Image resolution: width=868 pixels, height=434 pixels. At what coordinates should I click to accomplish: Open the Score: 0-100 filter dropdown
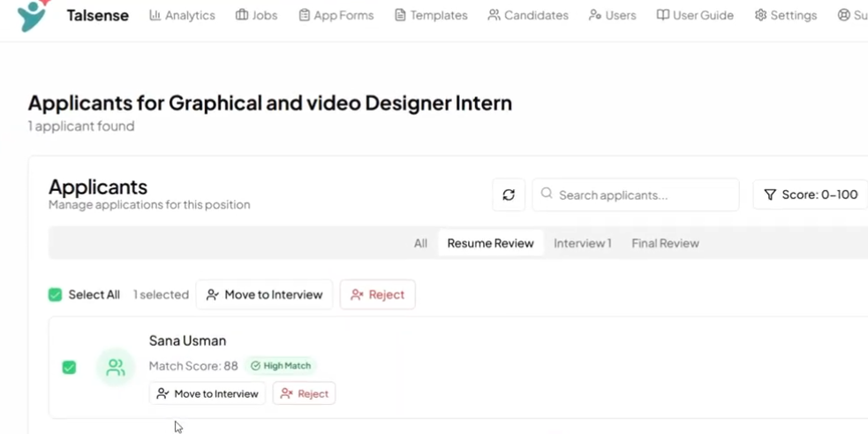tap(811, 194)
